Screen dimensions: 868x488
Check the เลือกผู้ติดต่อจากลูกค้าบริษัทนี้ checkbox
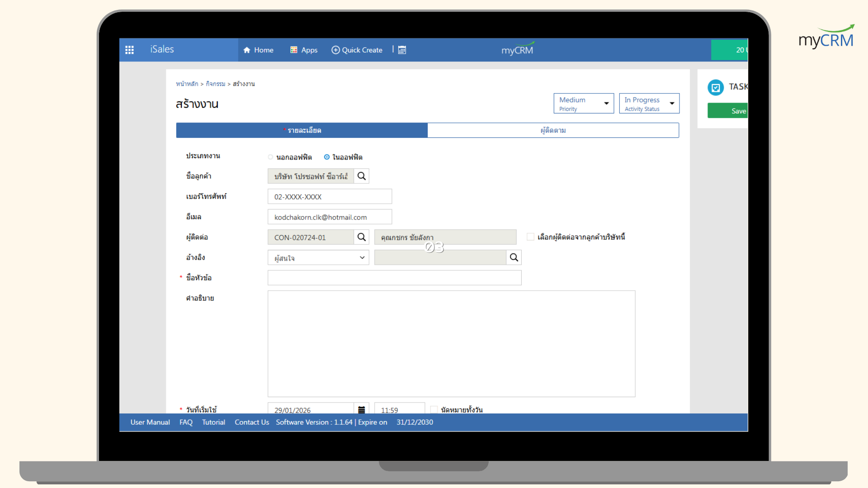530,237
